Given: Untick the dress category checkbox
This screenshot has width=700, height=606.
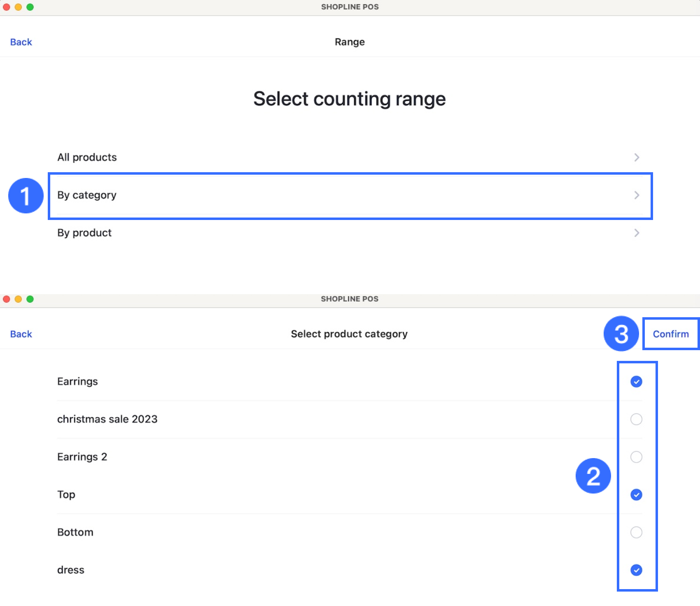Looking at the screenshot, I should (636, 570).
